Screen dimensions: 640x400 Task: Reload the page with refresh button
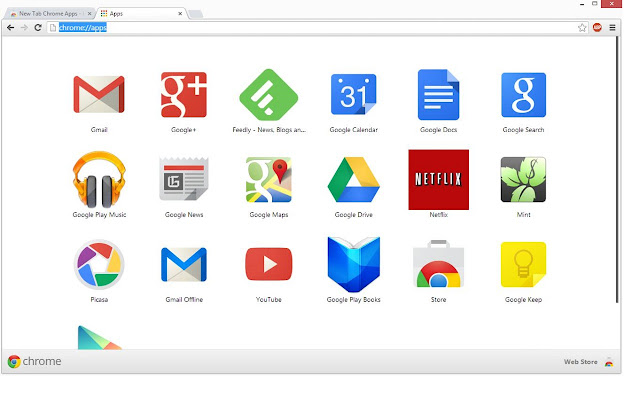[x=38, y=28]
